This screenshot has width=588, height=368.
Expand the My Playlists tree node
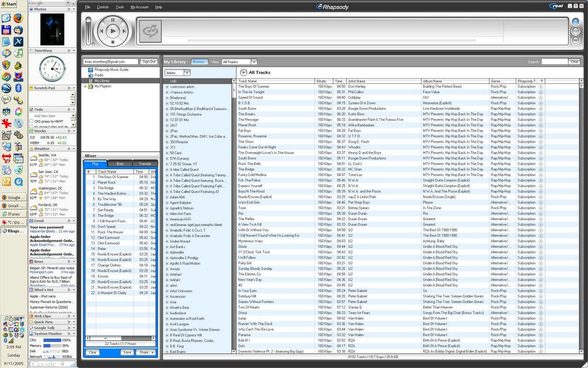coord(85,86)
